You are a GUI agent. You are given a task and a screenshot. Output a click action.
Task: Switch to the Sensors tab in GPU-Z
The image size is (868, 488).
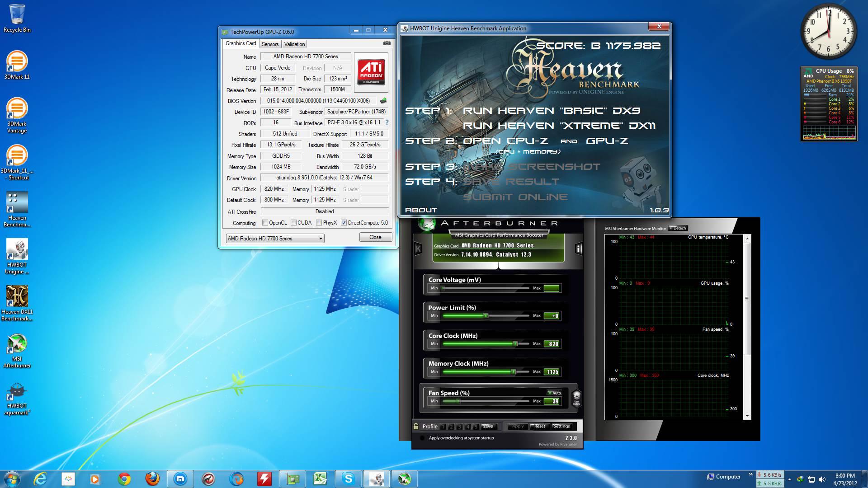point(270,44)
